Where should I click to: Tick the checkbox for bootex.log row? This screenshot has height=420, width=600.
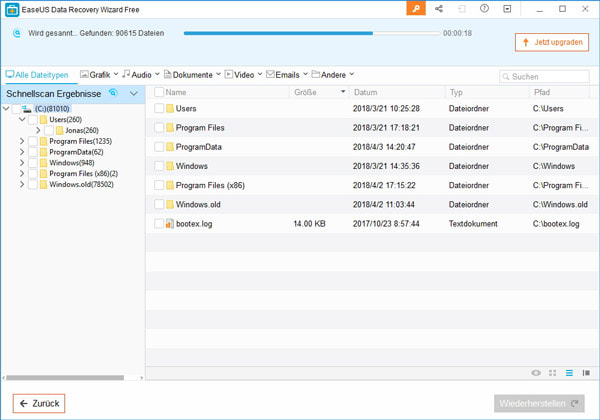159,223
